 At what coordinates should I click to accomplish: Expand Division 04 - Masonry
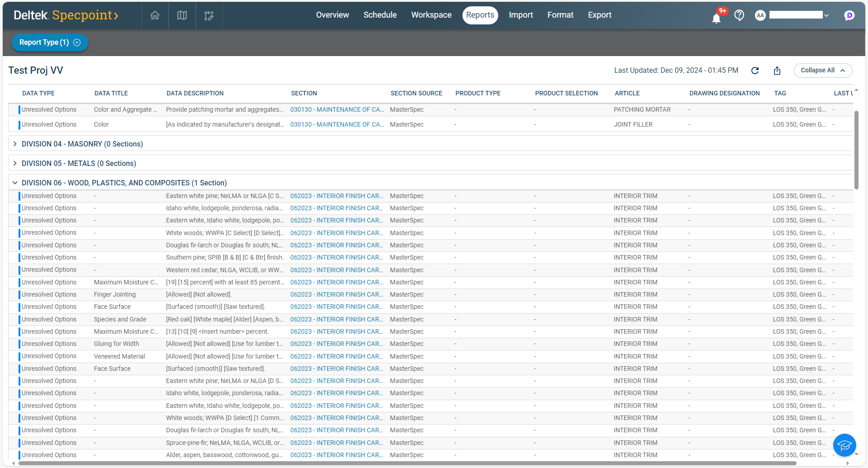(15, 144)
